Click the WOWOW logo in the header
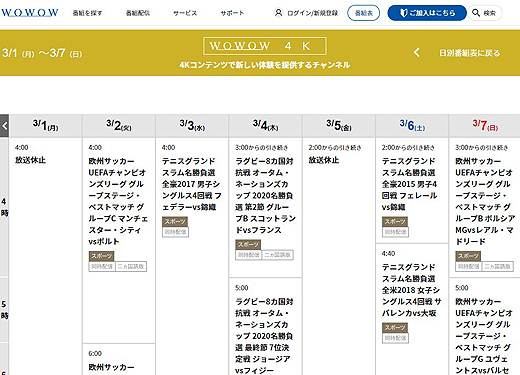520x375 pixels. click(30, 13)
